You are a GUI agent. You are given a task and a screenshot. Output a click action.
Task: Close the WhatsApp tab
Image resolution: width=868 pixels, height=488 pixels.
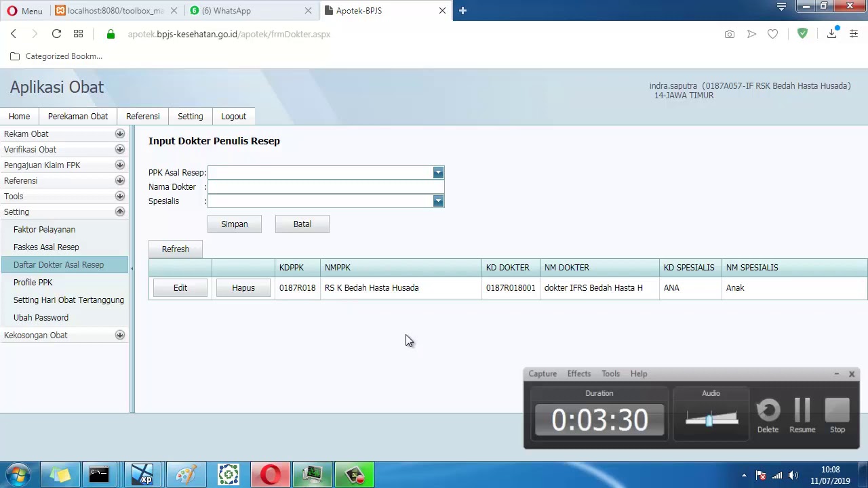point(308,11)
